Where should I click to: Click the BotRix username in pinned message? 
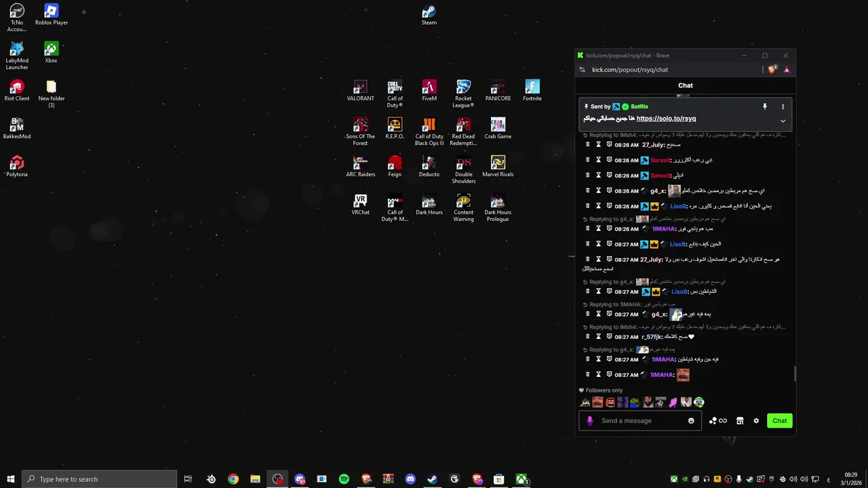coord(639,106)
